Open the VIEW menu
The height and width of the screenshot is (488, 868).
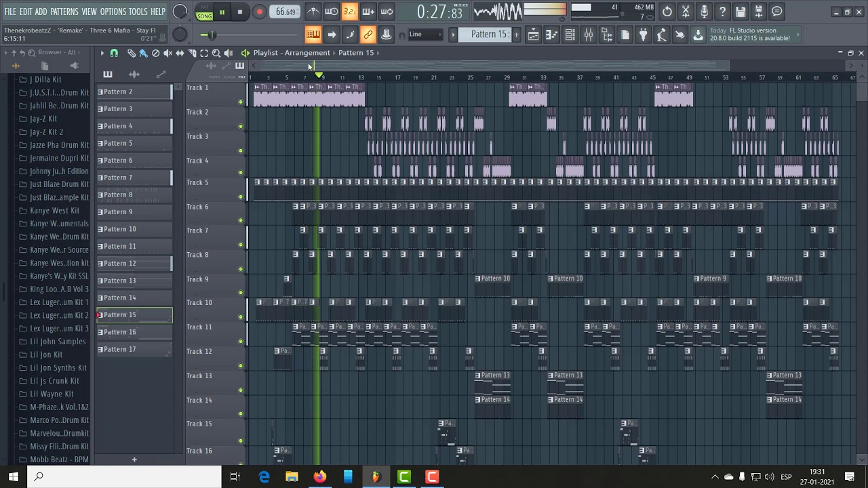(90, 12)
